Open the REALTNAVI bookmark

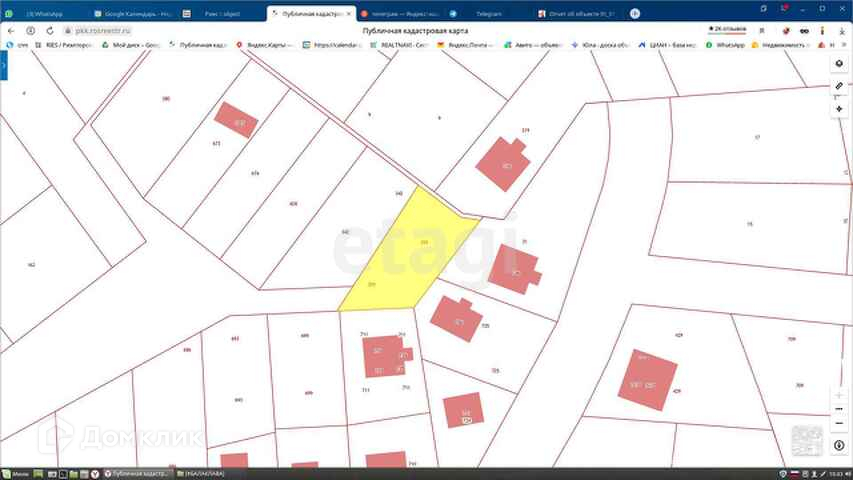(x=399, y=45)
